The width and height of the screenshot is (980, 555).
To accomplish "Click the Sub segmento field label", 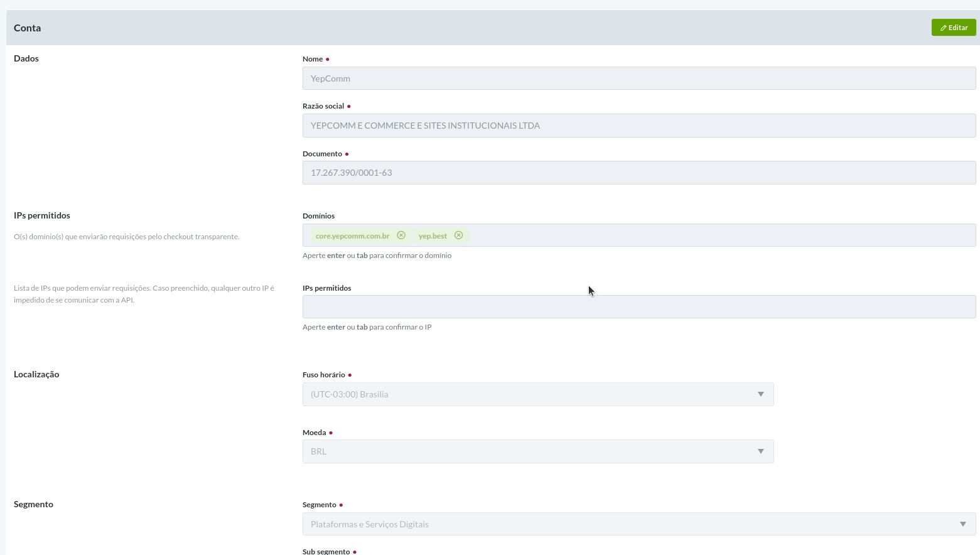I will (326, 551).
